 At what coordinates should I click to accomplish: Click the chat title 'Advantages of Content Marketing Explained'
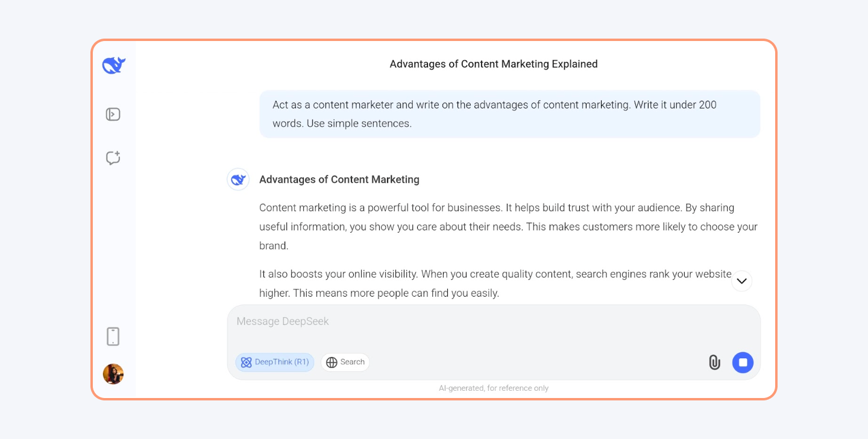494,64
